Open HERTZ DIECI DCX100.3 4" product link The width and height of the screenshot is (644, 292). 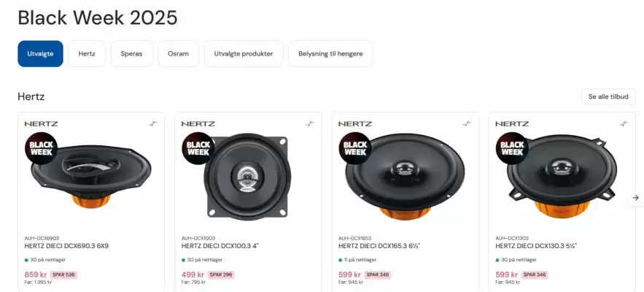[x=220, y=246]
